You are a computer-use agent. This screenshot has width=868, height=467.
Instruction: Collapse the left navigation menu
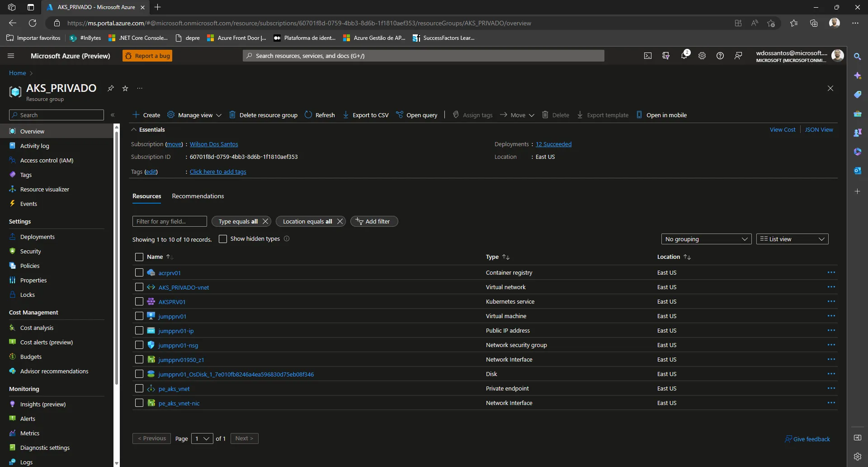[x=113, y=115]
